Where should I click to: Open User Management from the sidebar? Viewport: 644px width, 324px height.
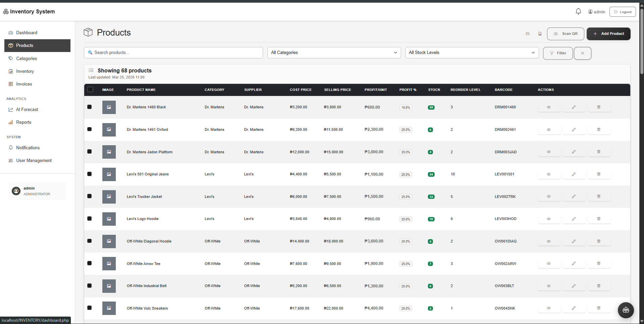click(34, 160)
